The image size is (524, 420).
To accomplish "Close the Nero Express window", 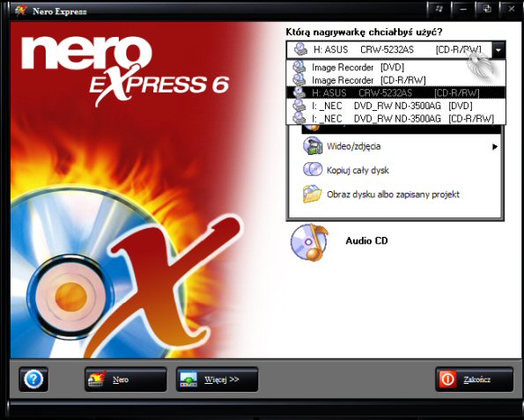I will click(x=512, y=10).
